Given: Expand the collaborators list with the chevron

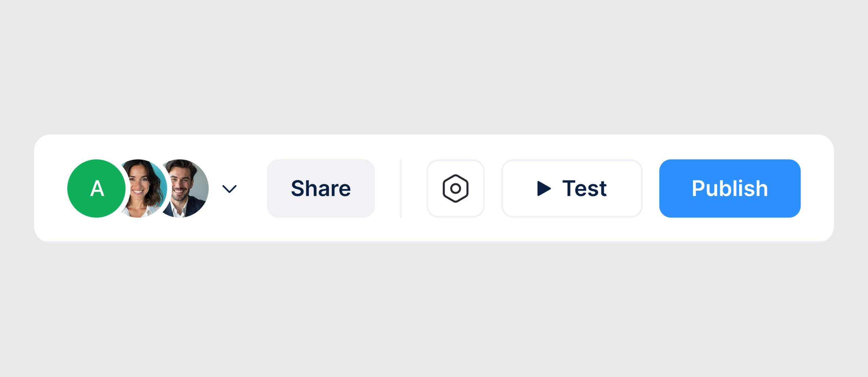Looking at the screenshot, I should coord(229,189).
